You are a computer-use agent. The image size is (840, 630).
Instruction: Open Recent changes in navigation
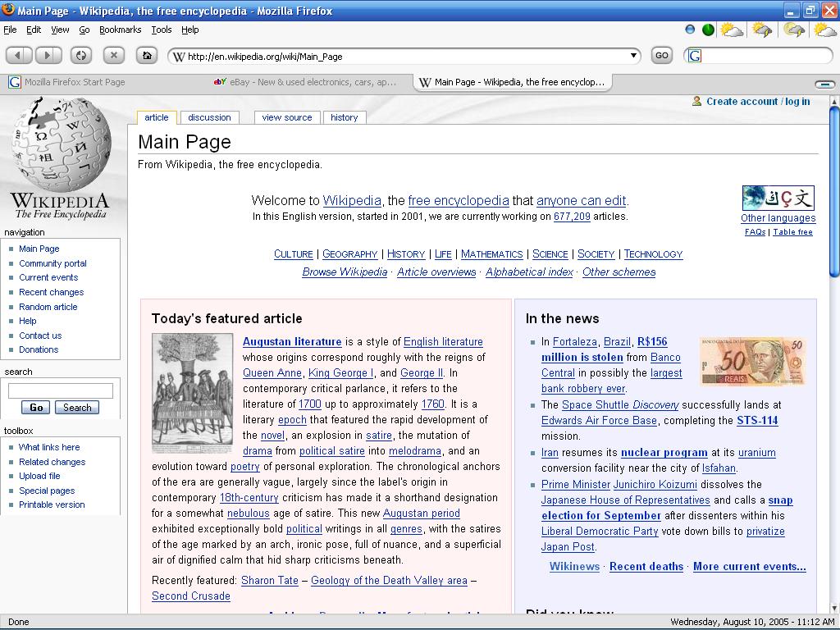pos(52,292)
